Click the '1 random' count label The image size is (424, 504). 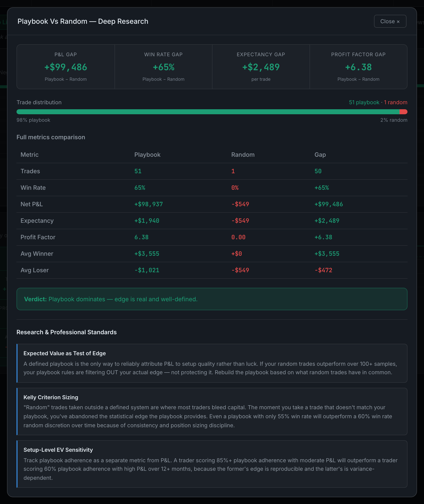[396, 102]
